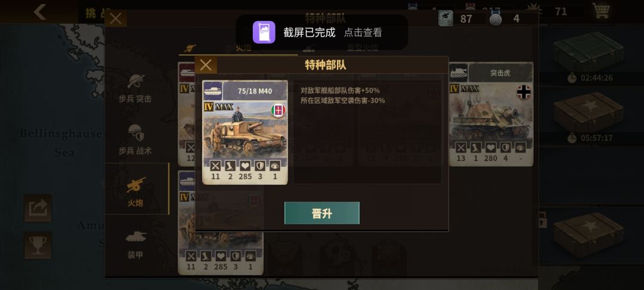Screen dimensions: 644x290
Task: Switch to the 装甲 armor category
Action: tap(135, 245)
